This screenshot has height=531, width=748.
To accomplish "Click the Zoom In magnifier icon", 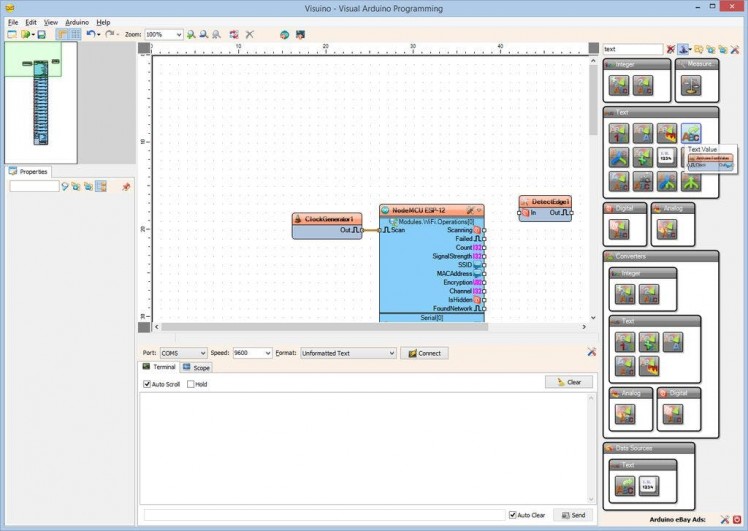I will click(x=191, y=34).
